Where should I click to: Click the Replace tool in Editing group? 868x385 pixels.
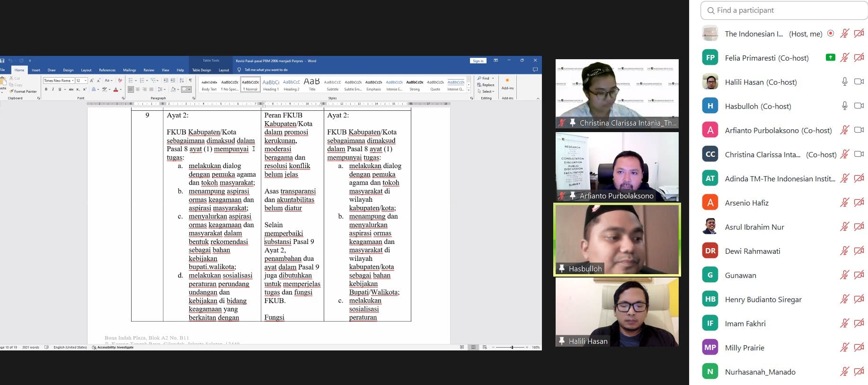(486, 85)
